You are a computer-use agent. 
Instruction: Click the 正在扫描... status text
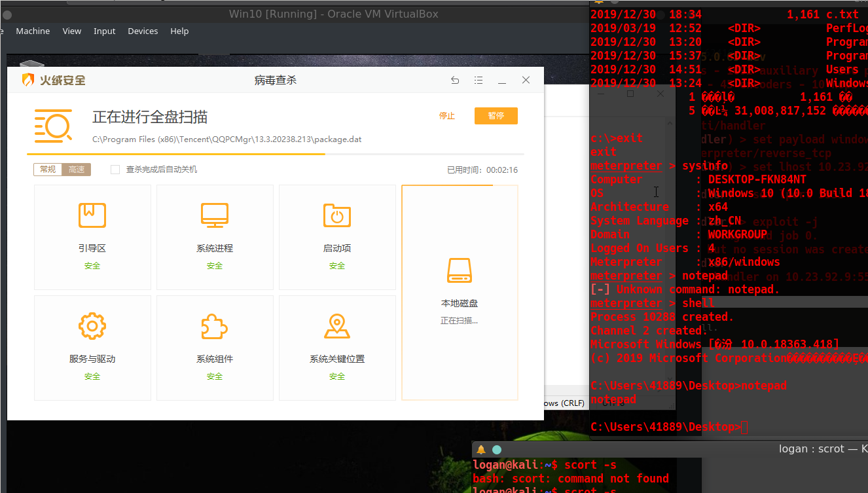point(460,321)
